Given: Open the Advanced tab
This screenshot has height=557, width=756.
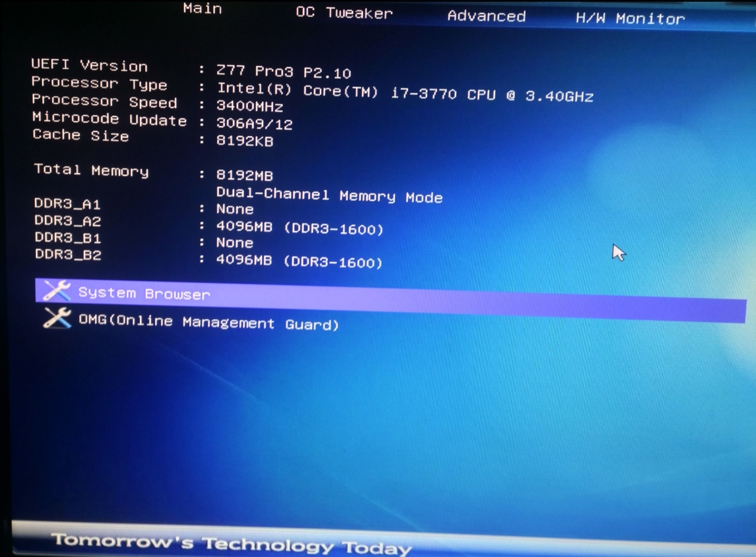Looking at the screenshot, I should coord(486,16).
